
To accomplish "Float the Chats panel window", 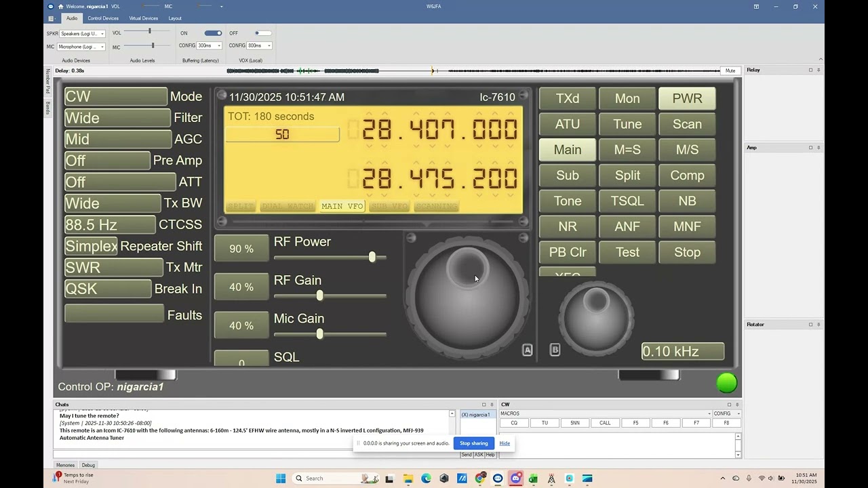I will click(484, 405).
